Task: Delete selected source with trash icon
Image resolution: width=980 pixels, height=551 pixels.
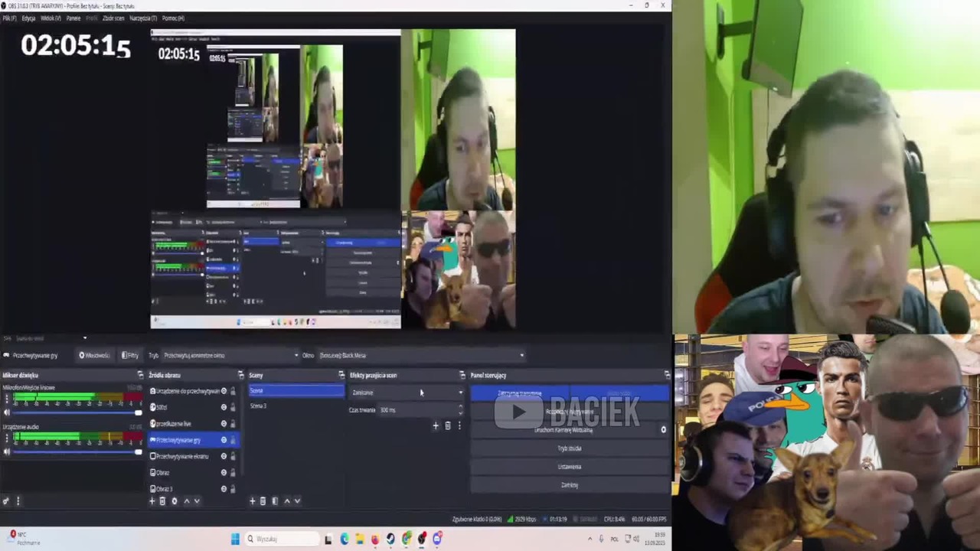Action: click(162, 501)
